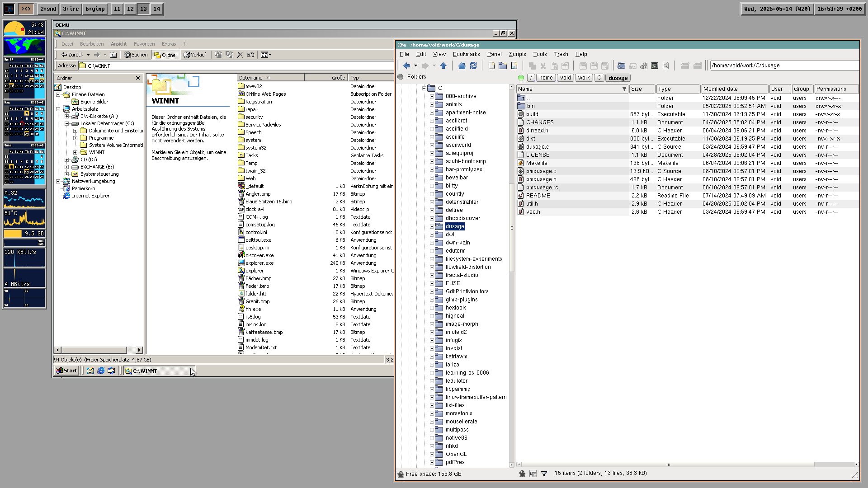Image resolution: width=868 pixels, height=488 pixels.
Task: Select explorer.exe icon in WINNT list
Action: click(x=241, y=263)
